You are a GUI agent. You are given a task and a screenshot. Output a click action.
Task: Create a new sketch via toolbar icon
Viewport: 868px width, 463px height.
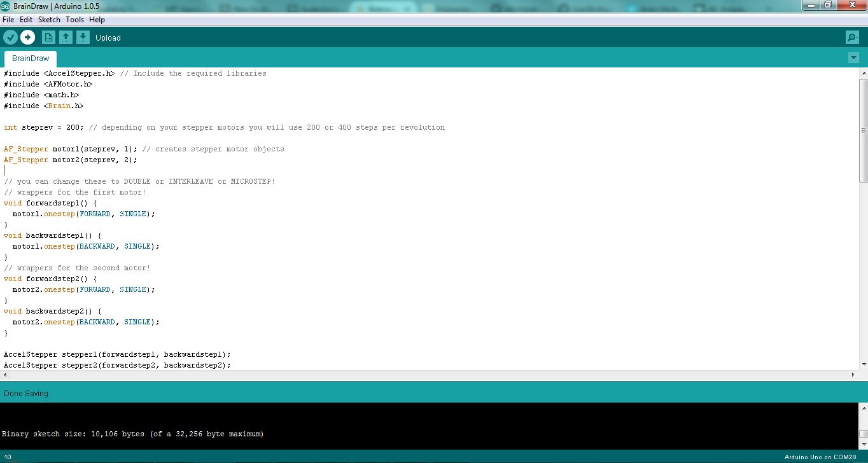click(x=48, y=38)
